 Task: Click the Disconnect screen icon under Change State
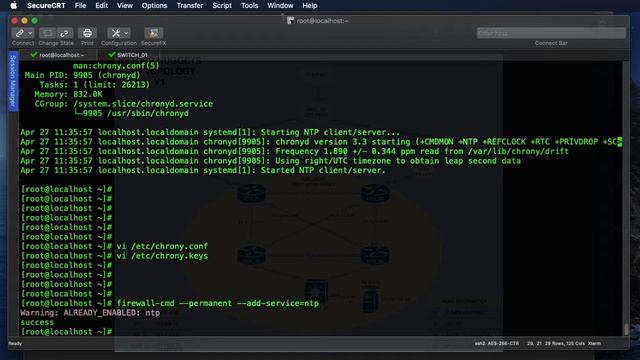(47, 33)
